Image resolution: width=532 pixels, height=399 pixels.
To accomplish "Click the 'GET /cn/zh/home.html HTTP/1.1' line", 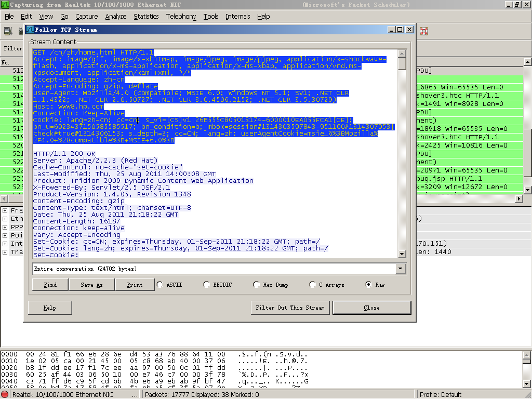I will click(94, 52).
